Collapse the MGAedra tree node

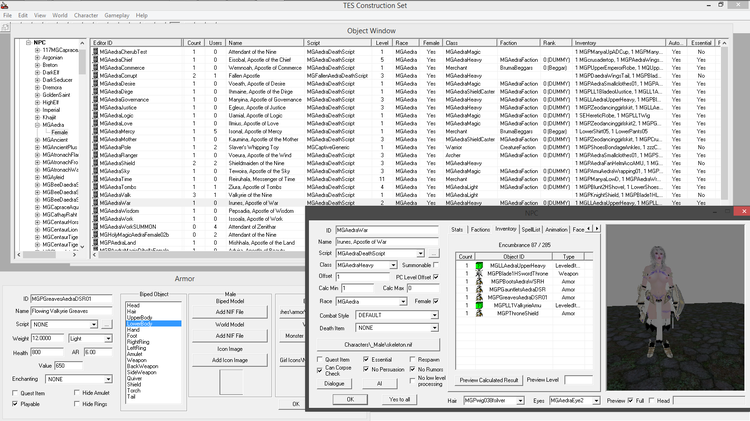[37, 125]
